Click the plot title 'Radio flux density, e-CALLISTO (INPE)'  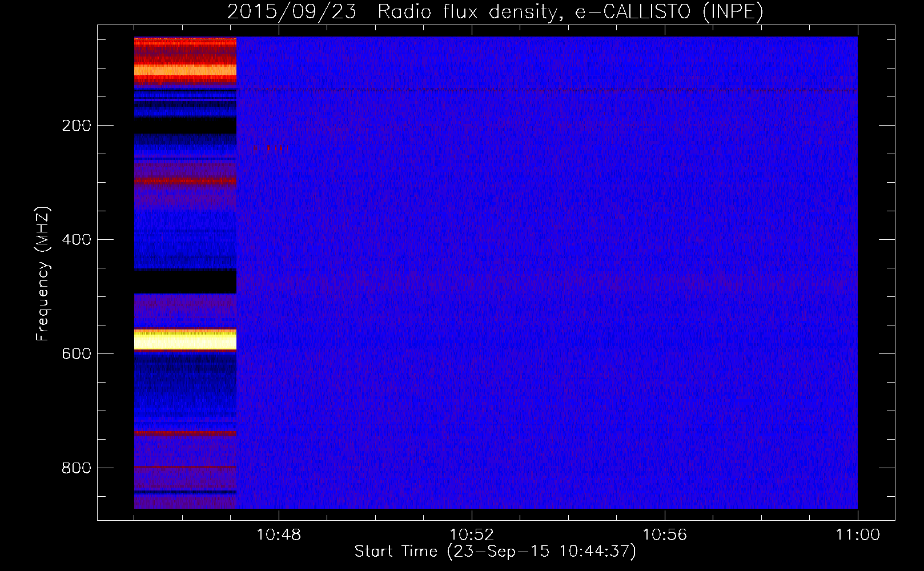click(571, 11)
